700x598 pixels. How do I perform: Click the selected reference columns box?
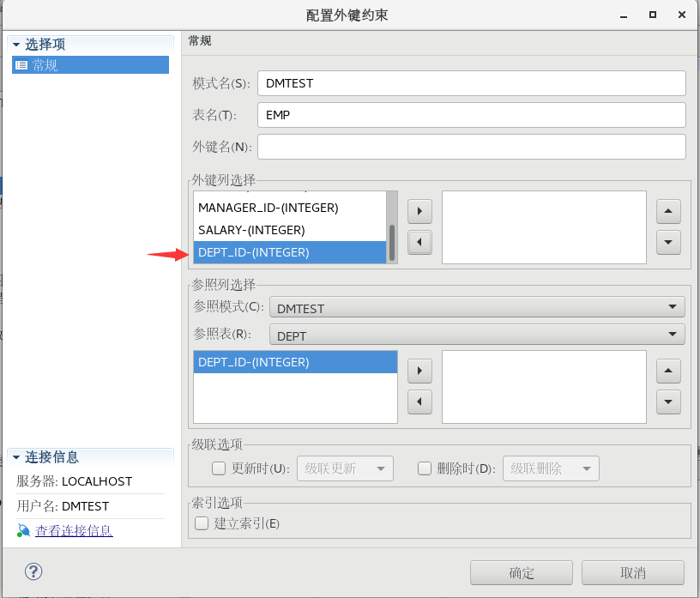544,387
